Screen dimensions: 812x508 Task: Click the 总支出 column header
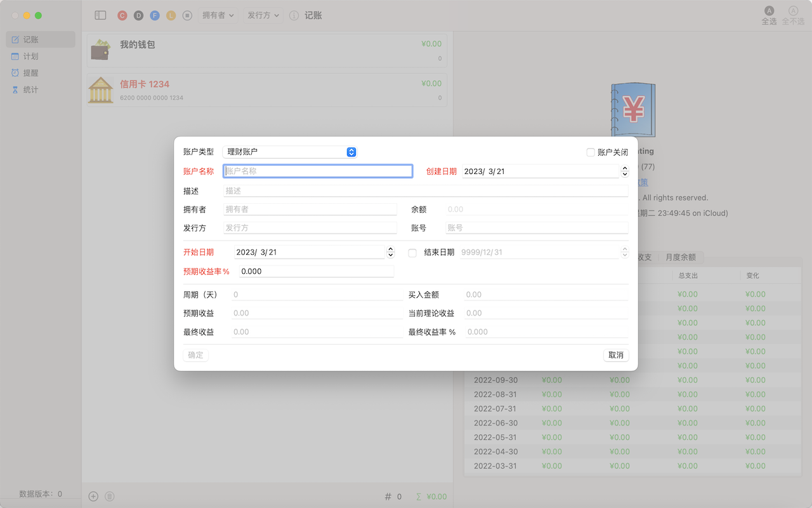[688, 276]
